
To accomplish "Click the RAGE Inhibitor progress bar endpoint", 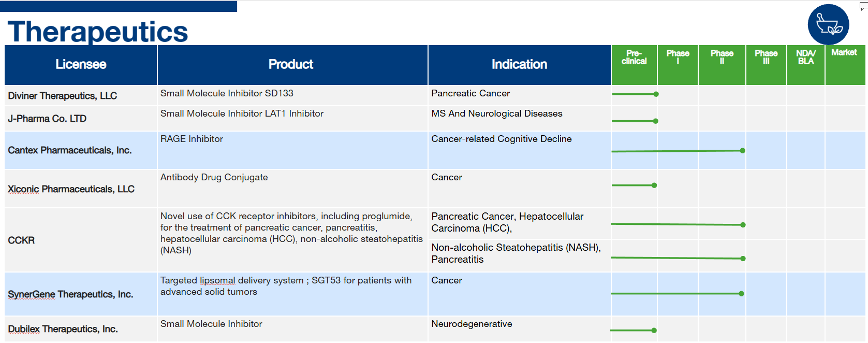I will tap(742, 151).
